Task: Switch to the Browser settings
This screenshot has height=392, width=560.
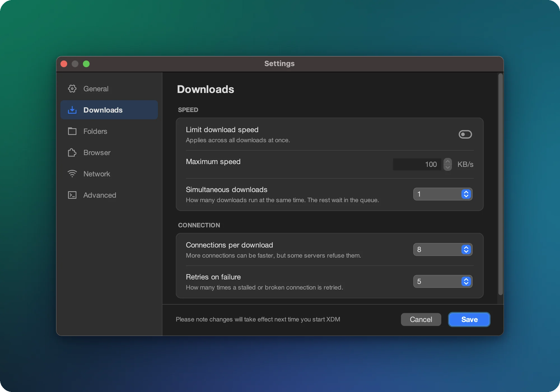Action: pyautogui.click(x=109, y=153)
